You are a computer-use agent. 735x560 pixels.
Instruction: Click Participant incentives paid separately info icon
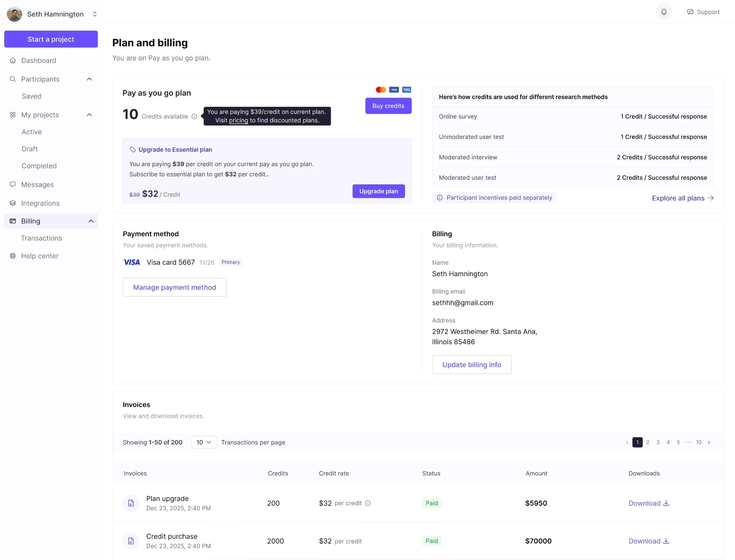(x=440, y=198)
